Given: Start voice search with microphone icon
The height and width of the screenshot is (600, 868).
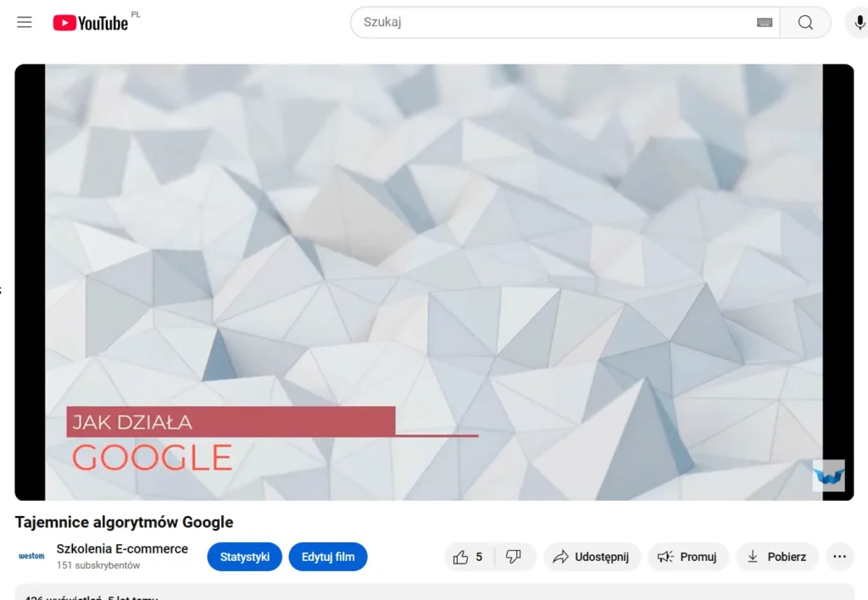Looking at the screenshot, I should 860,23.
